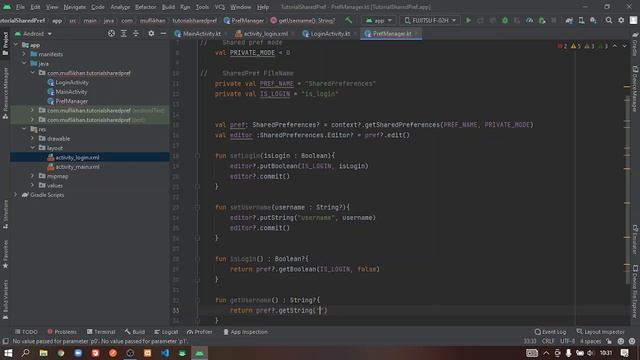Click the PrefManager breadcrumb in the navigation bar
Viewport: 640px width, 360px height.
(244, 20)
